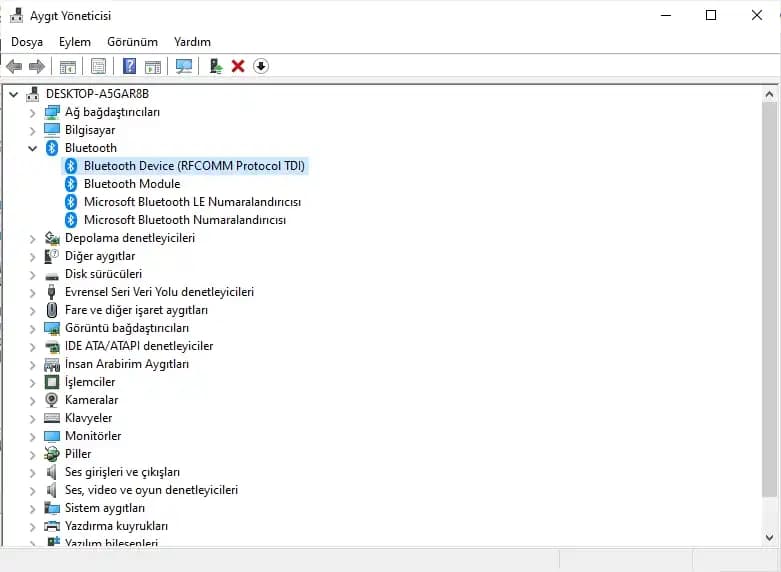
Task: Collapse the DESKTOP-A5GAR8B root node
Action: click(x=14, y=94)
